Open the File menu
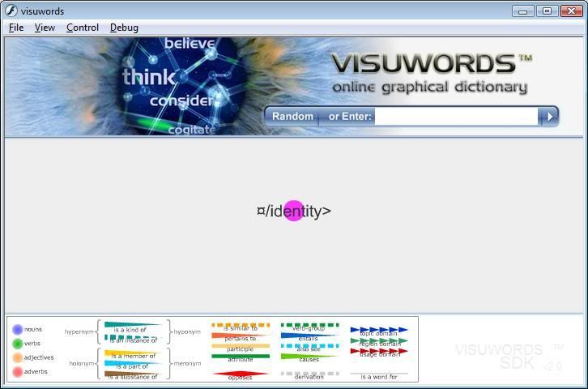Image resolution: width=588 pixels, height=389 pixels. click(16, 28)
